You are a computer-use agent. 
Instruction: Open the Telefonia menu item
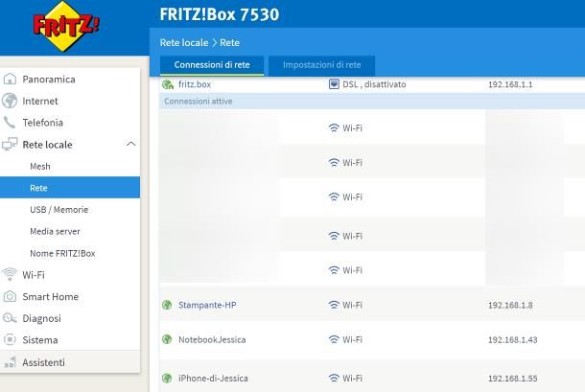[x=70, y=123]
